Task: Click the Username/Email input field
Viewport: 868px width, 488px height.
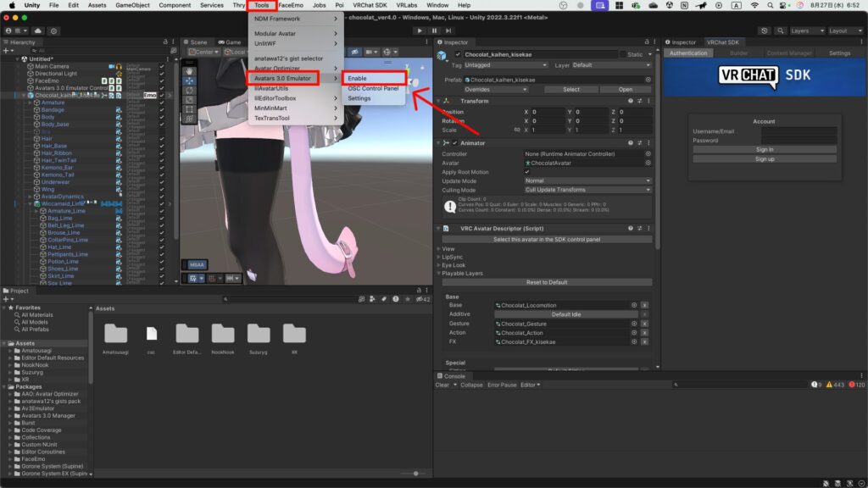Action: point(800,133)
